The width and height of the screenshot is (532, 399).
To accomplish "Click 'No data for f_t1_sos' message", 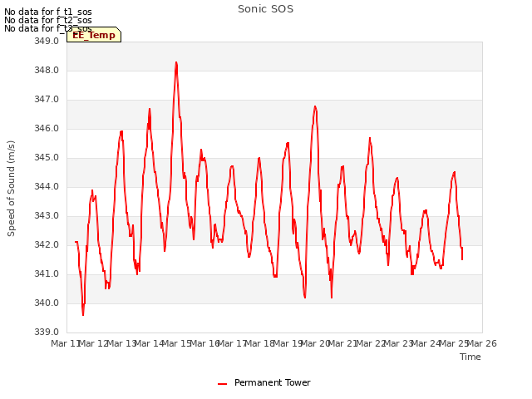I will coord(48,12).
